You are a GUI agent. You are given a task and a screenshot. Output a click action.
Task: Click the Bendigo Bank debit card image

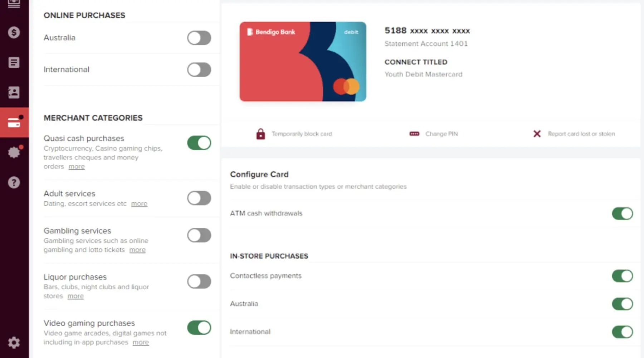[x=303, y=62]
